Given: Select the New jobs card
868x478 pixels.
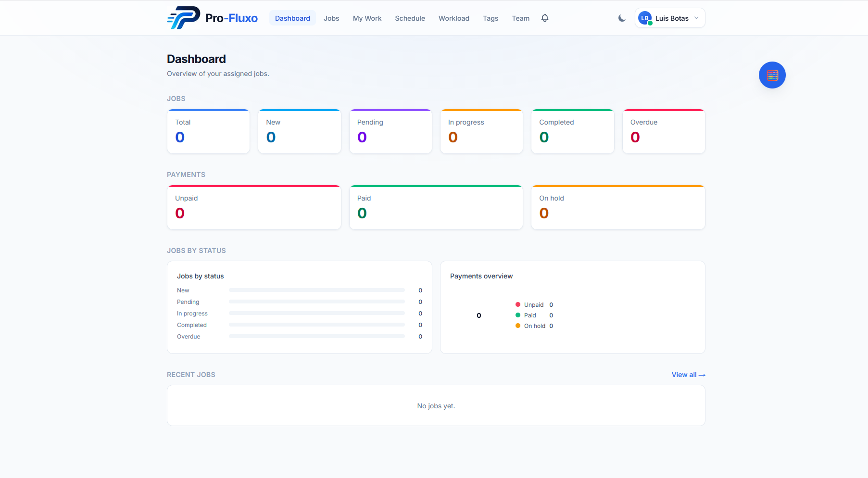Looking at the screenshot, I should (x=300, y=131).
